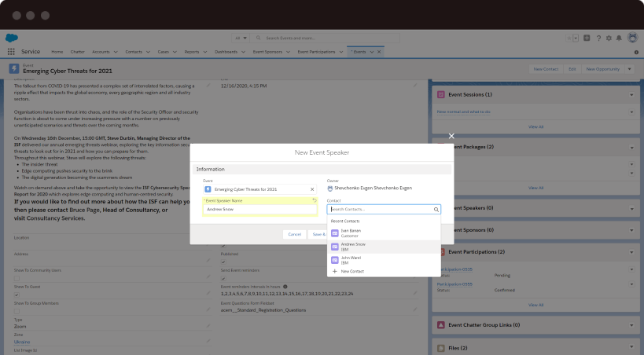Toggle the Published checkbox
This screenshot has width=644, height=355.
click(x=223, y=262)
